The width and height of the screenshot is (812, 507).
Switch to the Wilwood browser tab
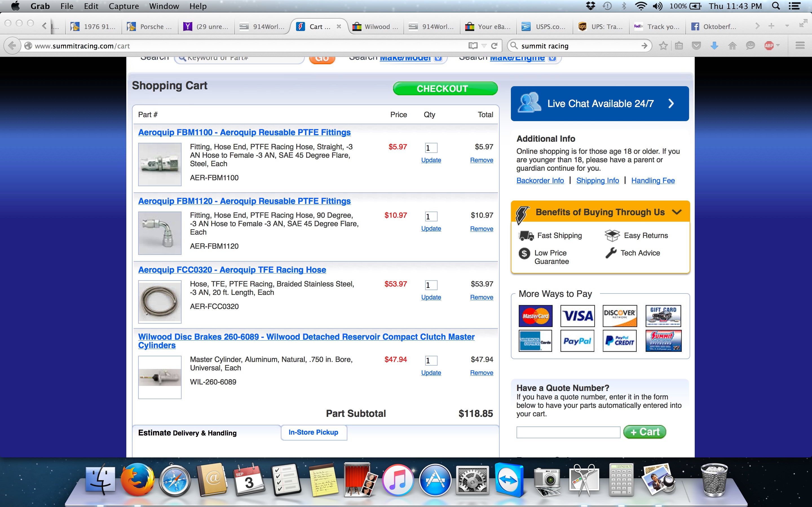point(376,26)
